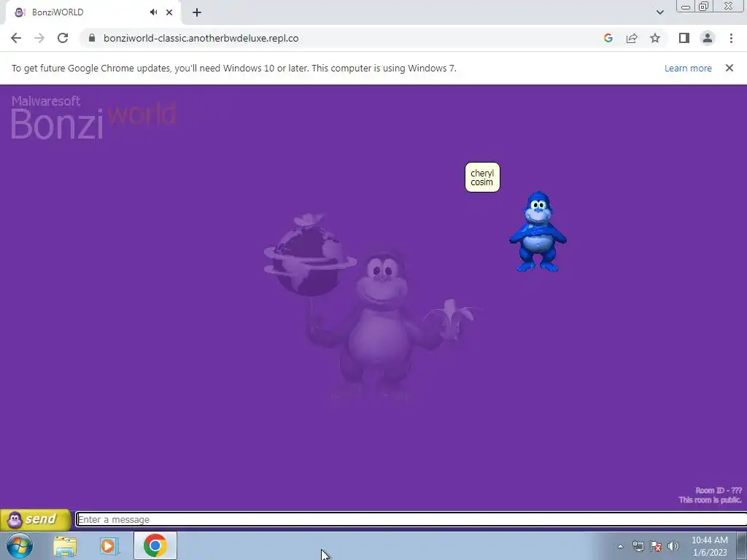747x560 pixels.
Task: Open Windows Explorer from taskbar
Action: pyautogui.click(x=65, y=545)
